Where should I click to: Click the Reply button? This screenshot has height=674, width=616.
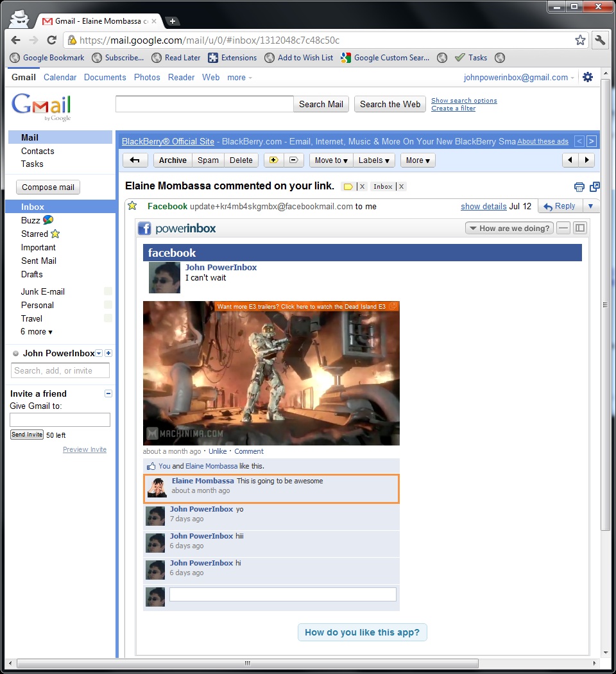[560, 206]
